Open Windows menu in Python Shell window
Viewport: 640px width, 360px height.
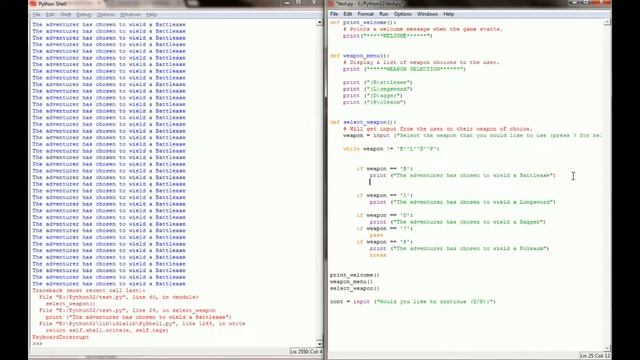[131, 15]
